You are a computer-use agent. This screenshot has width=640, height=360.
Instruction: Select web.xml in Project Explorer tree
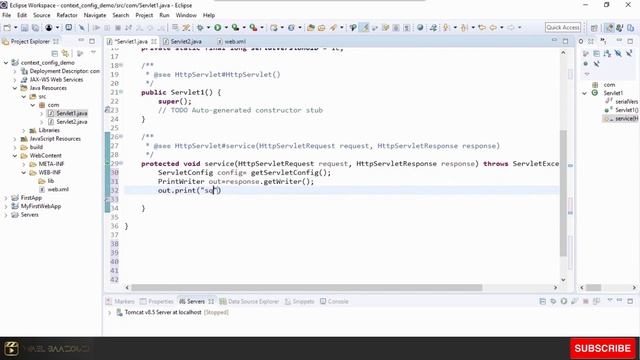(x=54, y=189)
